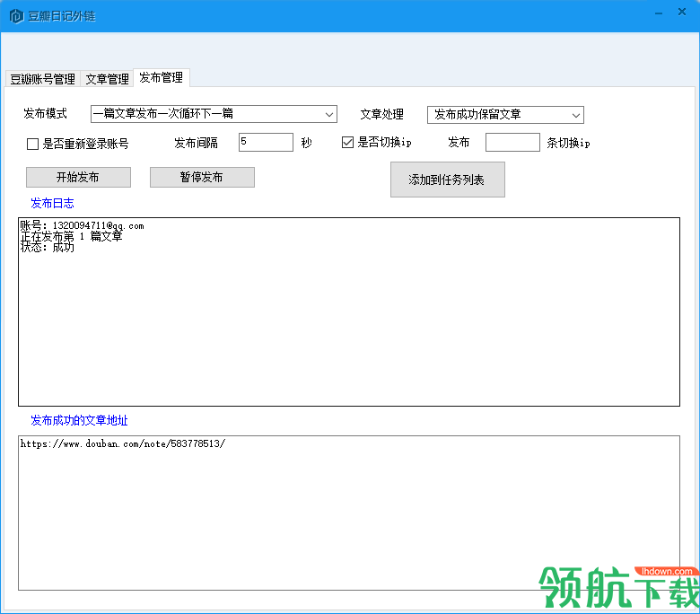Click the 发布成功的文章地址 label
The image size is (700, 614).
79,420
